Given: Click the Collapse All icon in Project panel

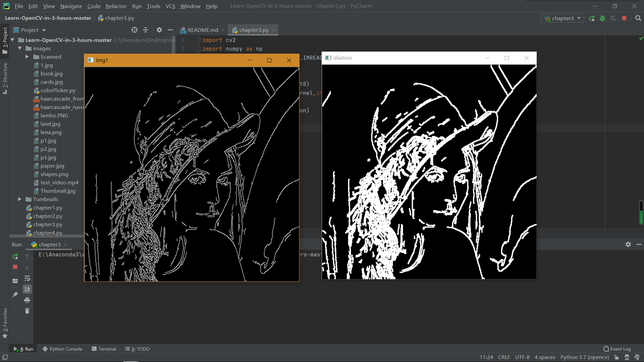Looking at the screenshot, I should (146, 30).
